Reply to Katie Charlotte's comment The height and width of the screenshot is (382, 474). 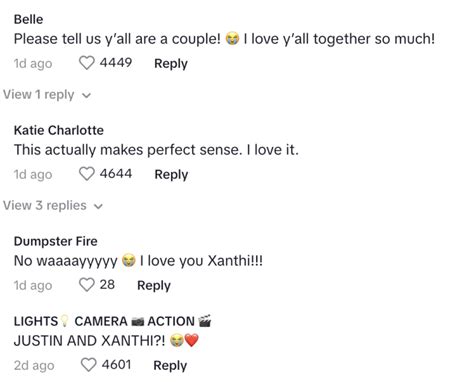point(171,174)
